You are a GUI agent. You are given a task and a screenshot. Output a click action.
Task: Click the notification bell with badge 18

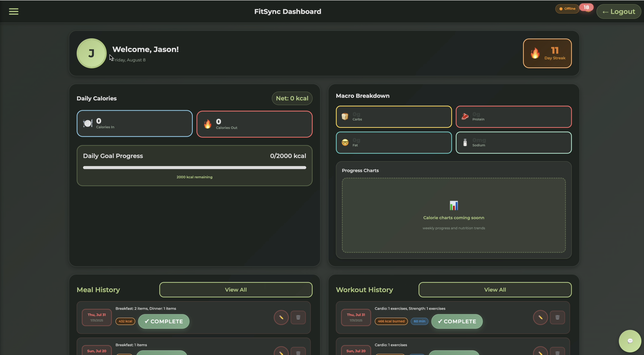click(588, 10)
